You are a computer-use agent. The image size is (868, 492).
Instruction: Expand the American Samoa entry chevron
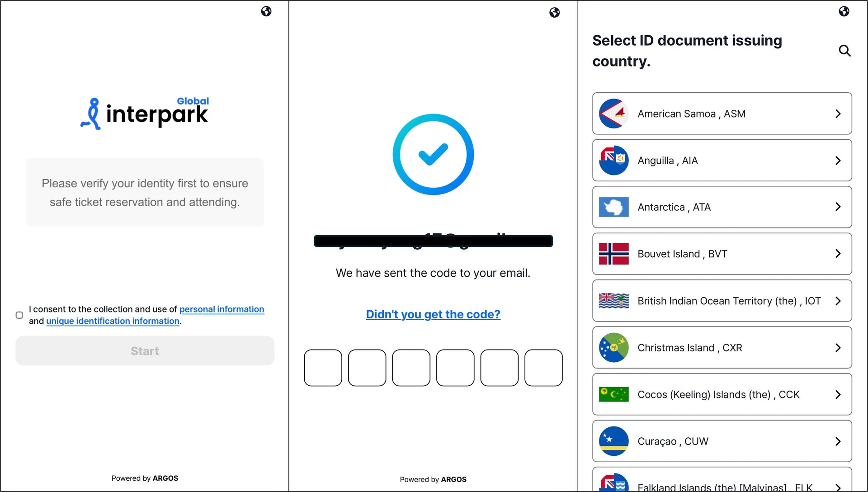[838, 114]
